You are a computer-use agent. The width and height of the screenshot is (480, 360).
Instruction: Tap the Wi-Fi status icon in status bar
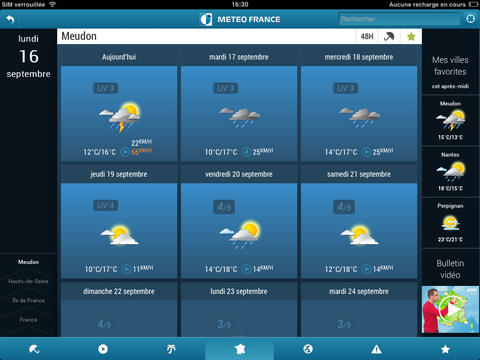click(52, 4)
